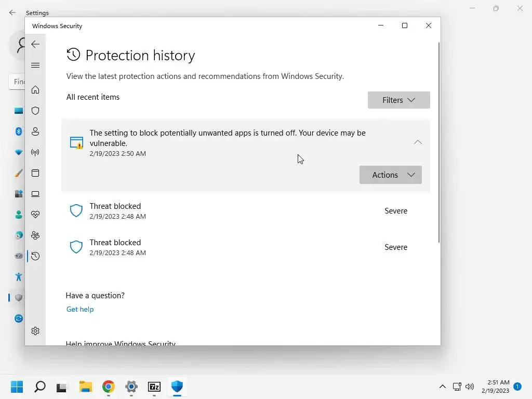
Task: Open the hamburger navigation menu
Action: [35, 65]
